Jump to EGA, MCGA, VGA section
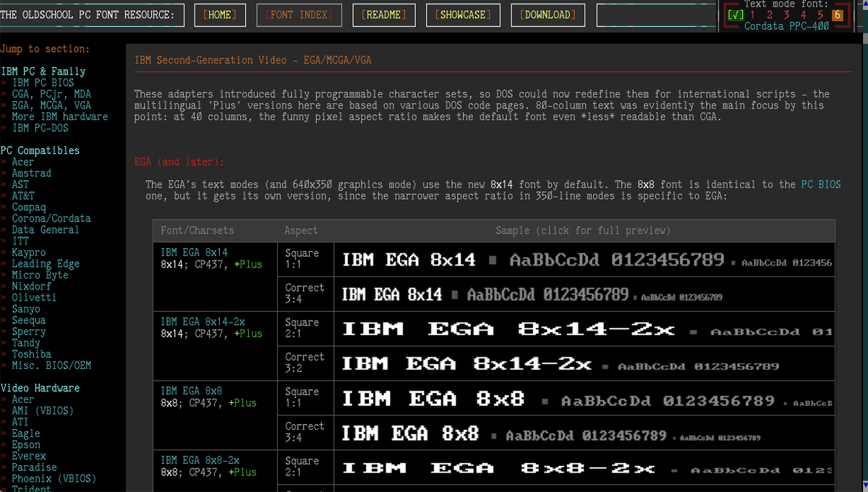 [51, 105]
